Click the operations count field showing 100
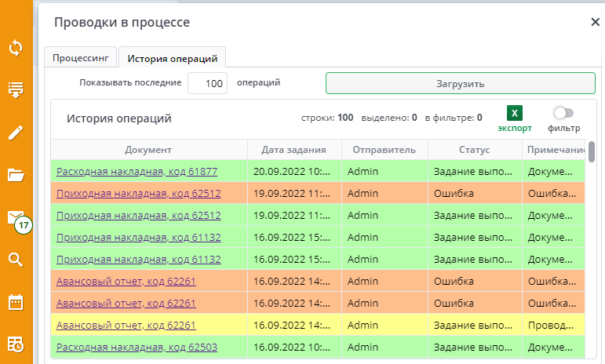605x364 pixels. pos(207,83)
